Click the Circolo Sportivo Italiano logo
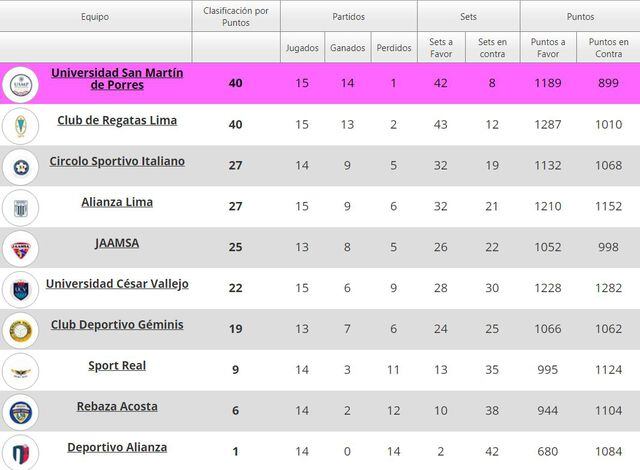The height and width of the screenshot is (470, 640). pyautogui.click(x=20, y=167)
